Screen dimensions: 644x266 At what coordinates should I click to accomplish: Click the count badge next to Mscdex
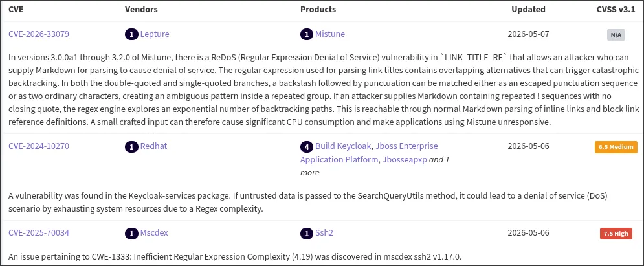131,234
